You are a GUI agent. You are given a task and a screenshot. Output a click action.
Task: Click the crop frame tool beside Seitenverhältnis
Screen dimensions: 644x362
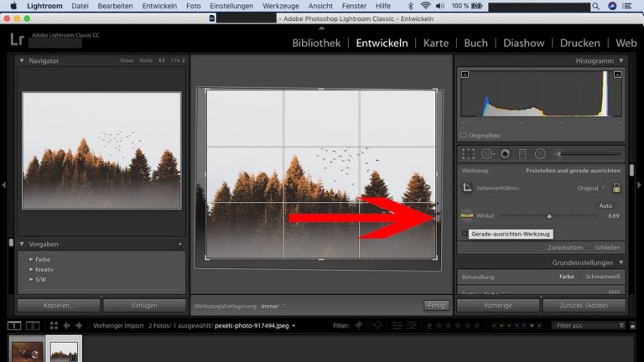[467, 188]
